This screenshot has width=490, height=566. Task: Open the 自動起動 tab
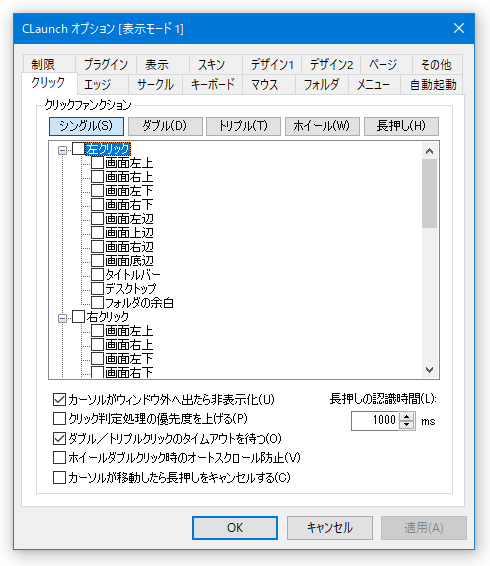coord(432,84)
